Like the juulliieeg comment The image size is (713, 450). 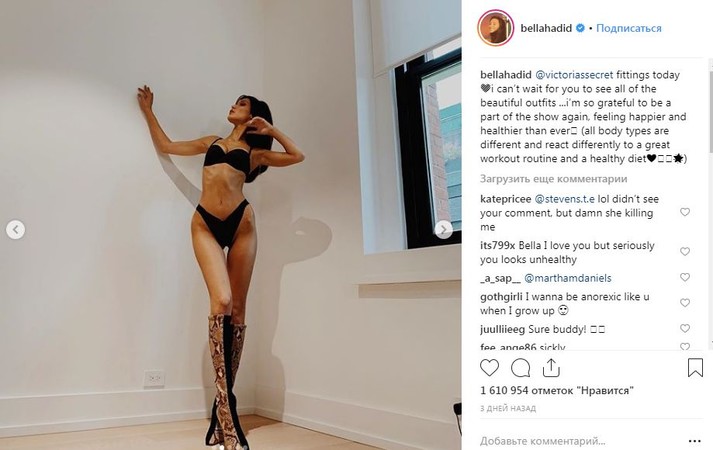685,328
